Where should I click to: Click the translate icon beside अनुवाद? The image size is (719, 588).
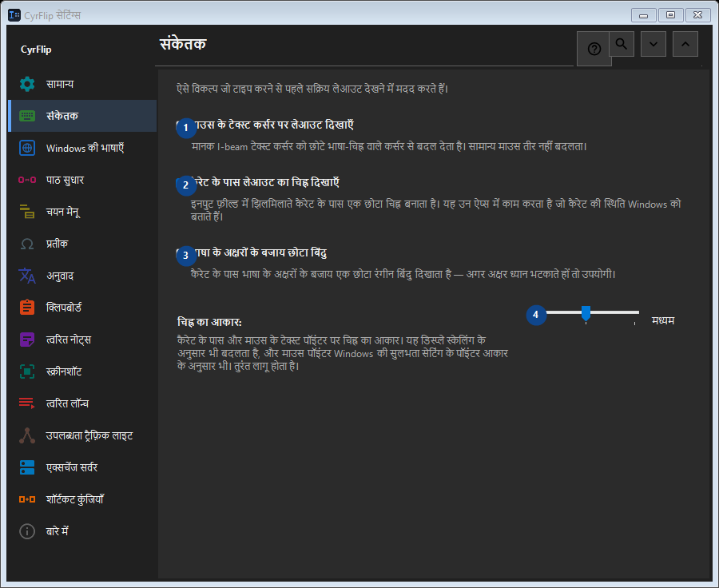click(27, 276)
